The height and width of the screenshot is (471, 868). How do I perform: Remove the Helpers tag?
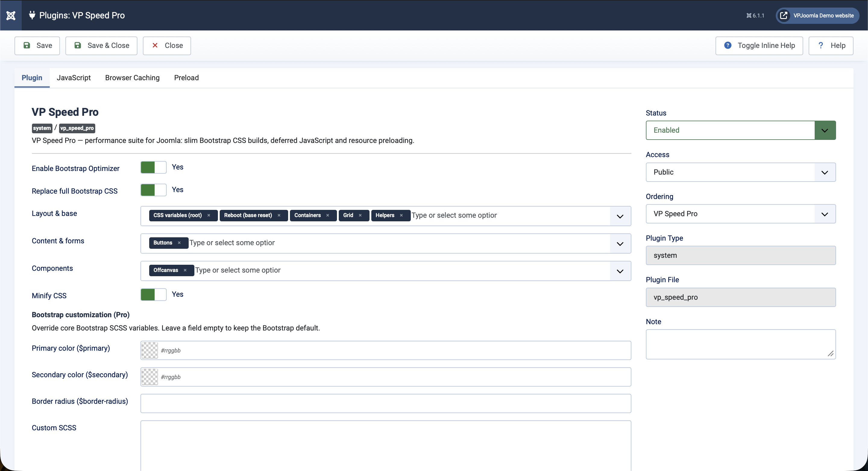pyautogui.click(x=401, y=215)
